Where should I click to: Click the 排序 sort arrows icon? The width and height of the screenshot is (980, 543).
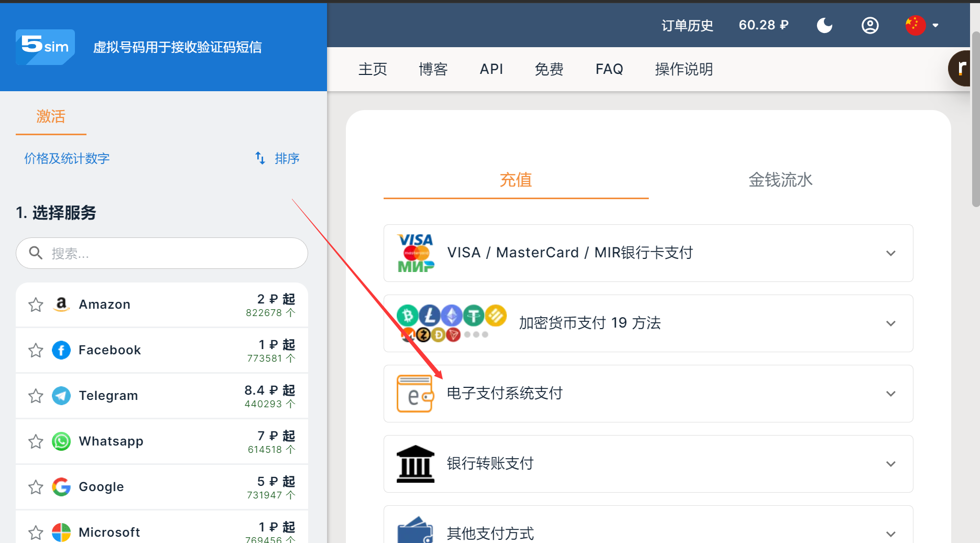click(x=260, y=158)
